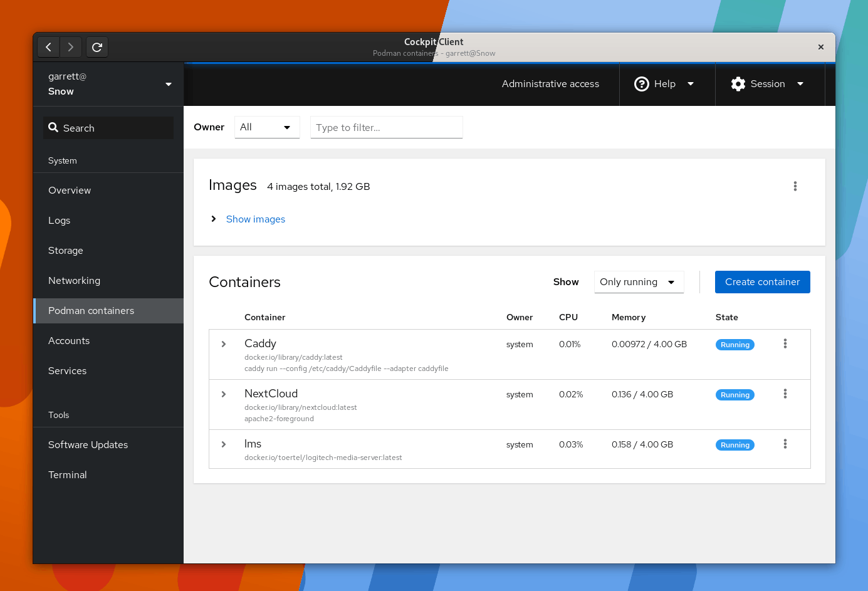The image size is (868, 591).
Task: Open kebab menu for lms container
Action: click(x=785, y=444)
